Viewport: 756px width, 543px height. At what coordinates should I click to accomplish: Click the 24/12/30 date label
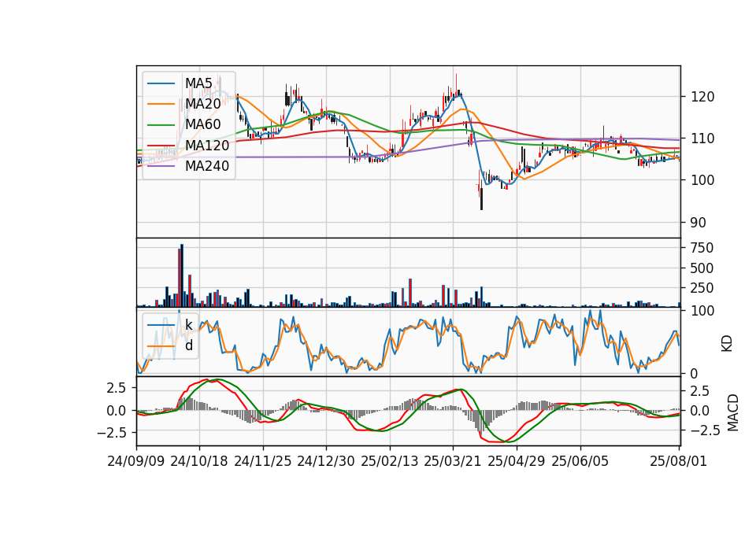326,461
